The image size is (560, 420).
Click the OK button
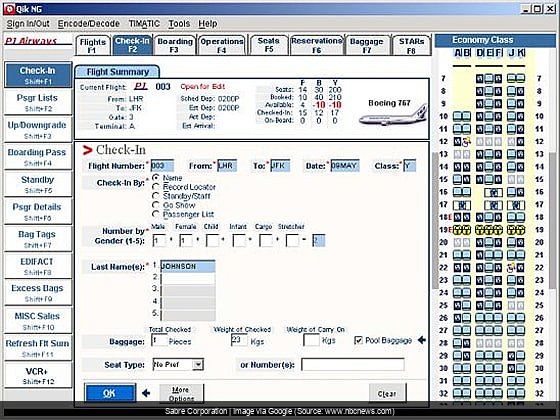click(110, 393)
